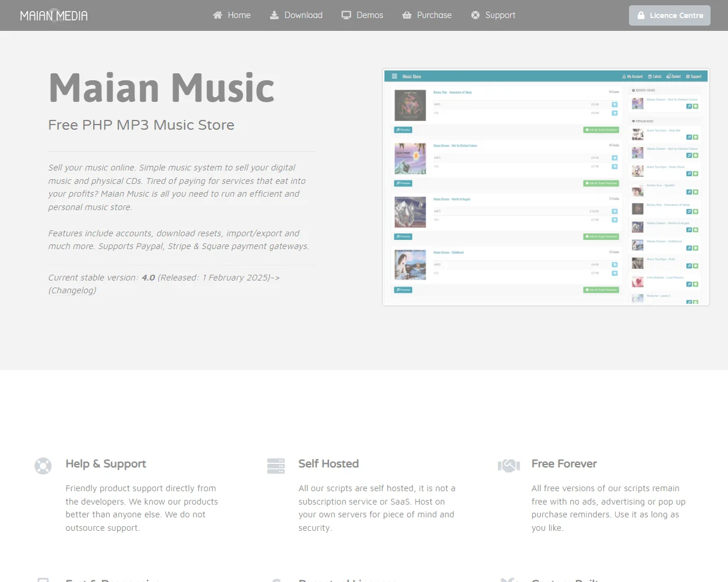
Task: Click the 'Features include accounts' paragraph
Action: click(x=179, y=240)
